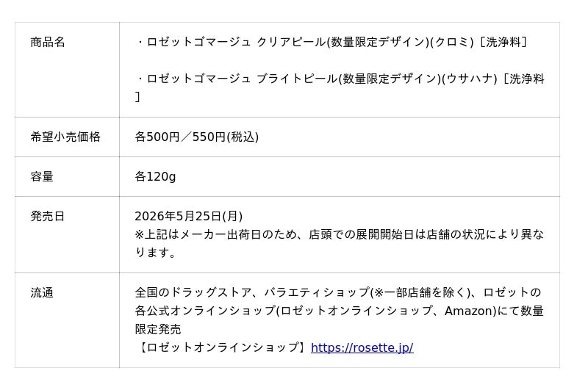This screenshot has width=588, height=390.
Task: Click the 容量 row label
Action: (x=42, y=176)
